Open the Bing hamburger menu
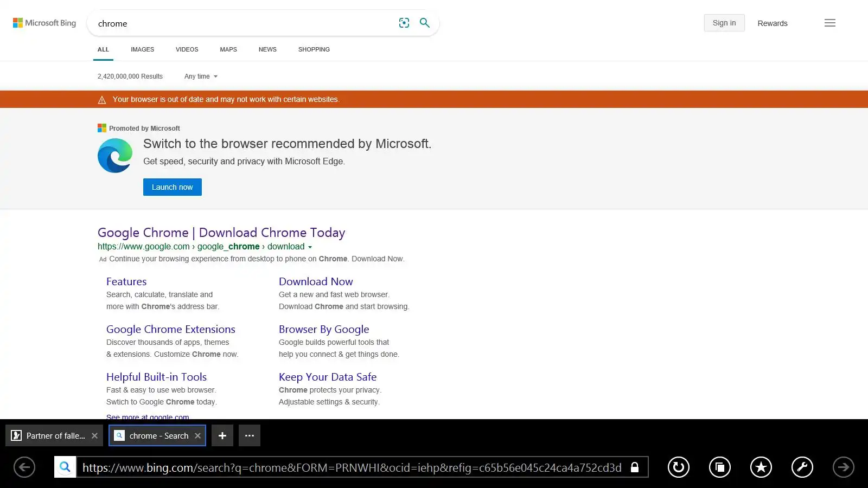Viewport: 868px width, 488px height. click(830, 23)
